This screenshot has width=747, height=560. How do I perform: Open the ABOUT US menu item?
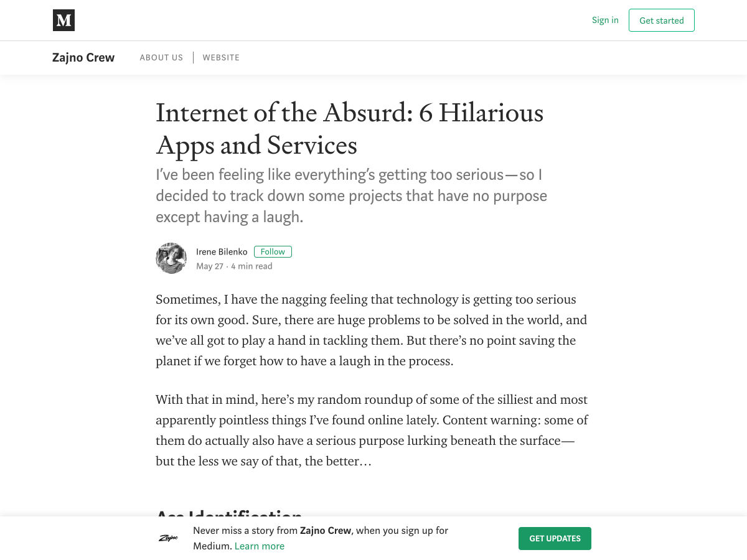[161, 58]
